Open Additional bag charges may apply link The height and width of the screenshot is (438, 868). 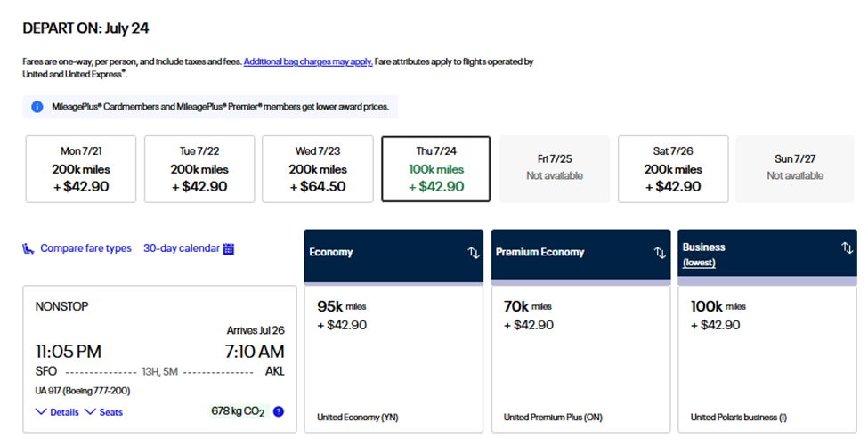(308, 61)
